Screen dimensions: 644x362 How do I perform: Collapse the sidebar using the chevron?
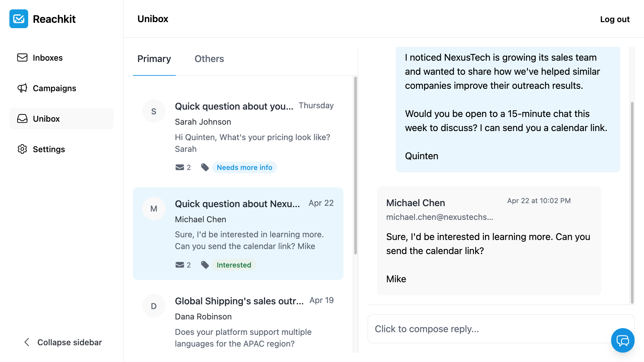tap(27, 342)
